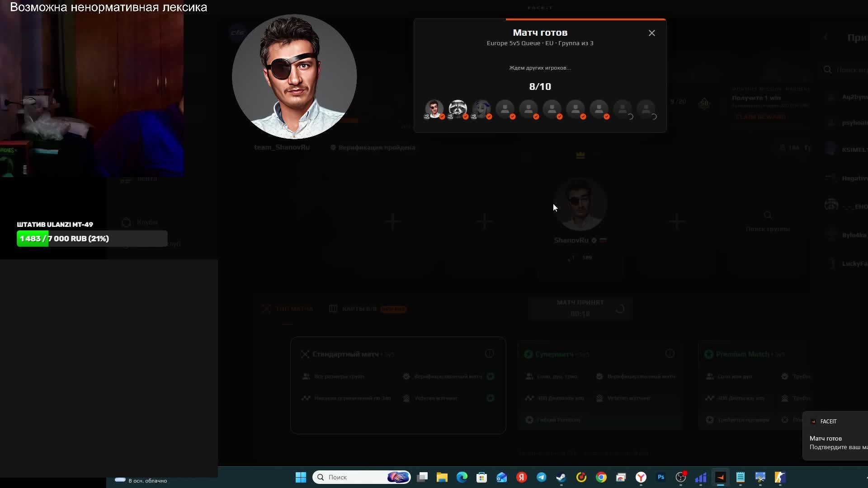Close the 'Матч готов' dialog

[651, 33]
